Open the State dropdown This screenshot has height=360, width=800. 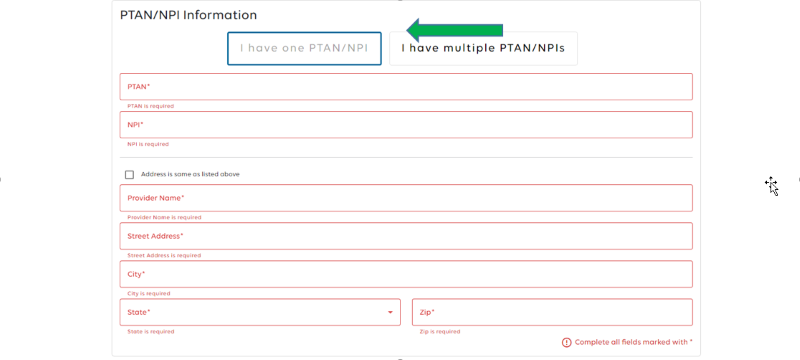260,312
